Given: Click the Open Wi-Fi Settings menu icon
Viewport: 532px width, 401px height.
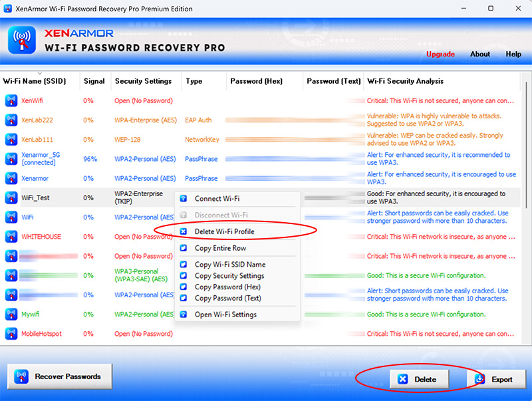Looking at the screenshot, I should point(184,315).
